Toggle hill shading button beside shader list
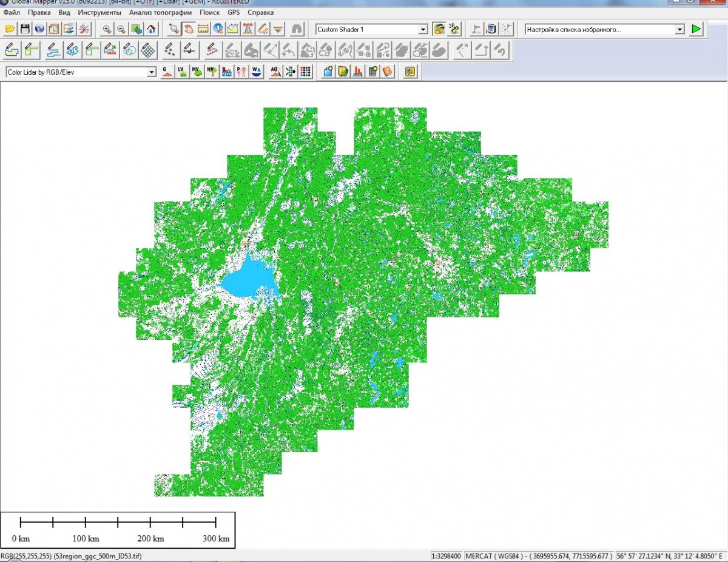The width and height of the screenshot is (728, 562). pos(439,29)
